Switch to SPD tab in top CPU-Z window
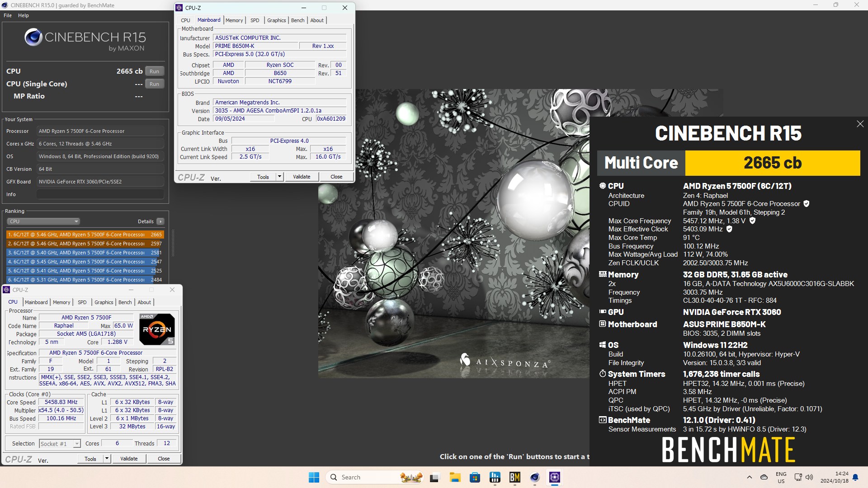 [255, 20]
